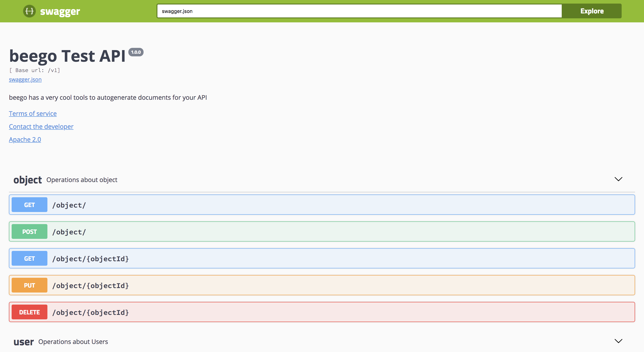
Task: Click the user tag heading
Action: (23, 342)
